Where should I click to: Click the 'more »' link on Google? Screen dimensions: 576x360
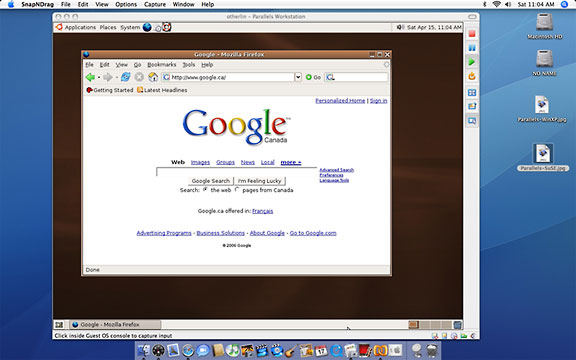coord(291,162)
